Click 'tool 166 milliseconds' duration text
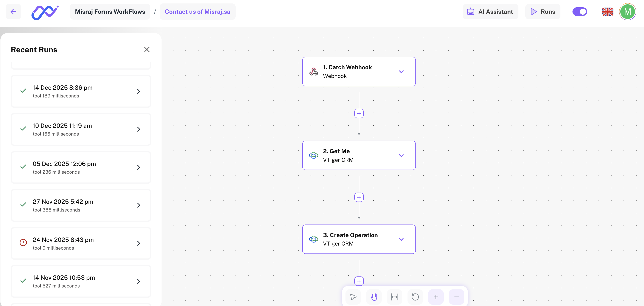 56,134
